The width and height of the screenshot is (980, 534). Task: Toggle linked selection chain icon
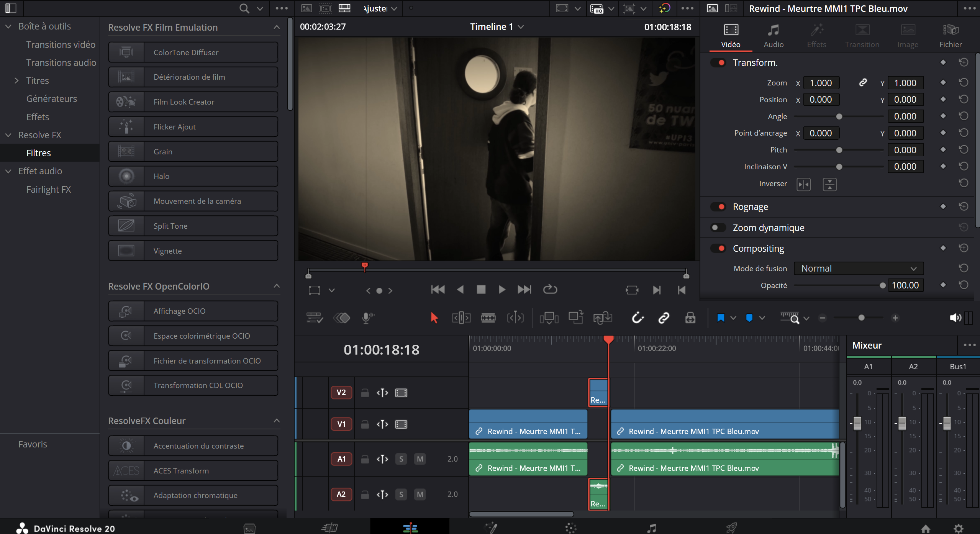point(664,318)
